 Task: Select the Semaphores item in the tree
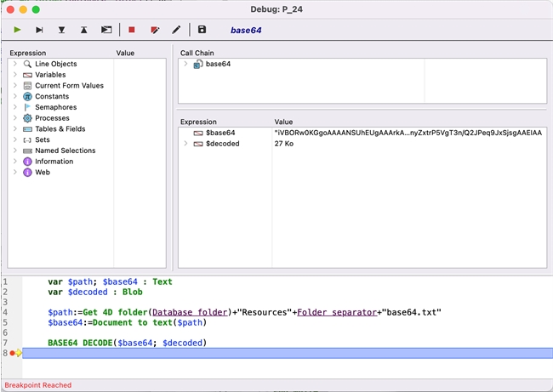tap(55, 107)
